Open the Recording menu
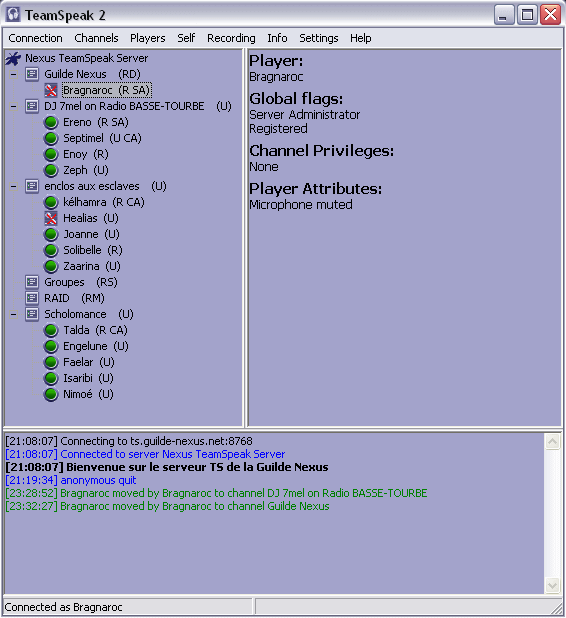The height and width of the screenshot is (618, 566). (x=231, y=38)
